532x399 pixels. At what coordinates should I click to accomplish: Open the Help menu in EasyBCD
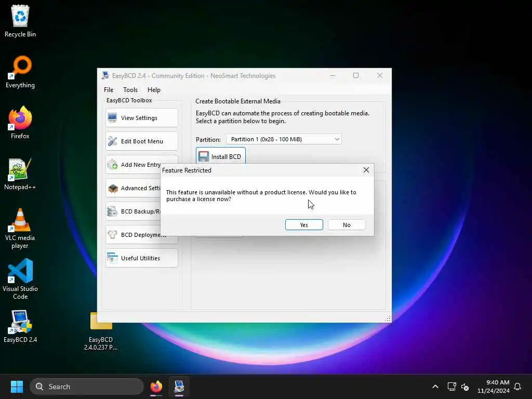[x=154, y=89]
